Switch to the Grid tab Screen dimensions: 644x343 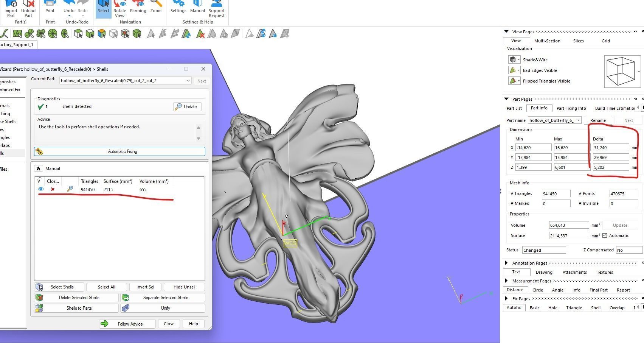[605, 41]
